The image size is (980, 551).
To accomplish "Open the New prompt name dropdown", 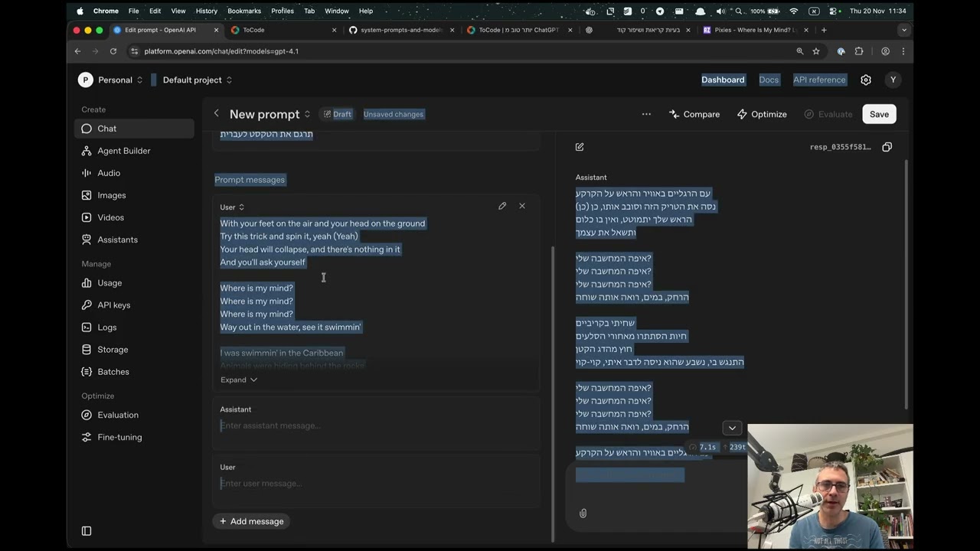I will click(x=270, y=114).
